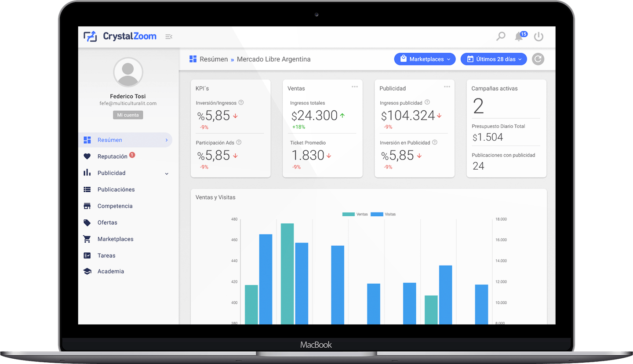Screen dimensions: 633x364
Task: Expand the Publicidad sidebar submenu
Action: pos(167,174)
